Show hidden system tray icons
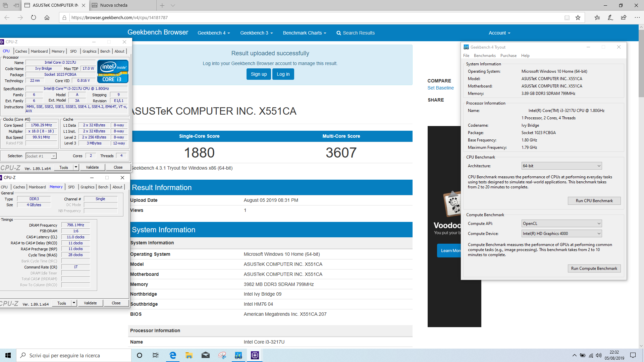 574,355
